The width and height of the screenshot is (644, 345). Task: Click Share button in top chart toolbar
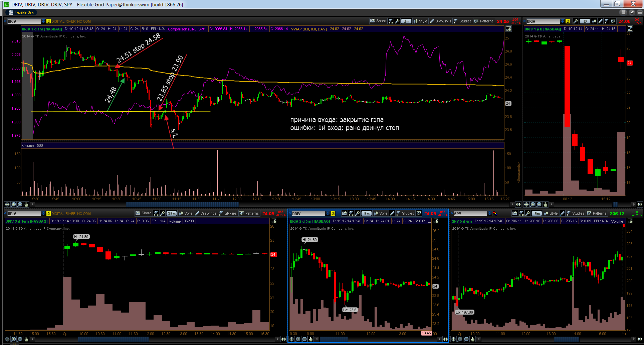[378, 21]
